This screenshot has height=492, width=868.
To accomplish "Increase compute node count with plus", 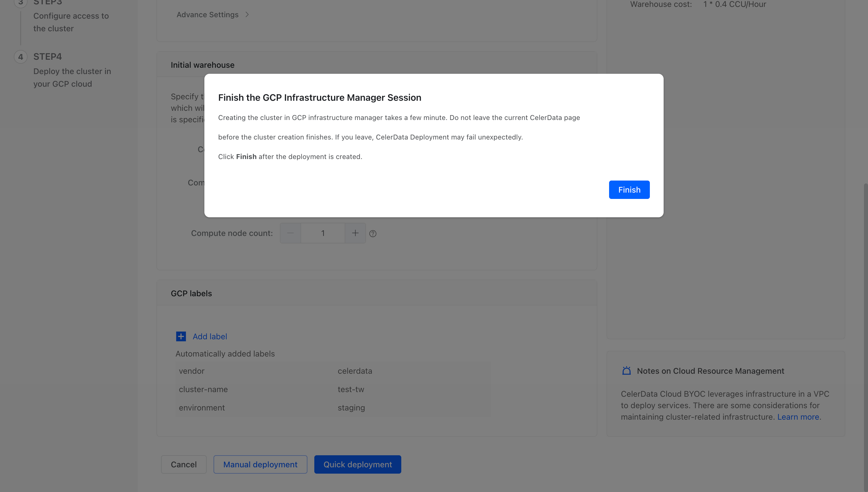I will (x=355, y=233).
